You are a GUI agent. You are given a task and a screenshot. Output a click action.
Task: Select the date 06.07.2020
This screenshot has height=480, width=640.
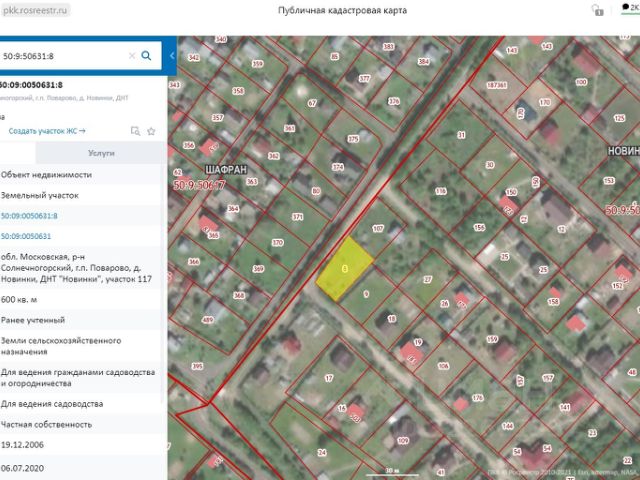click(22, 468)
